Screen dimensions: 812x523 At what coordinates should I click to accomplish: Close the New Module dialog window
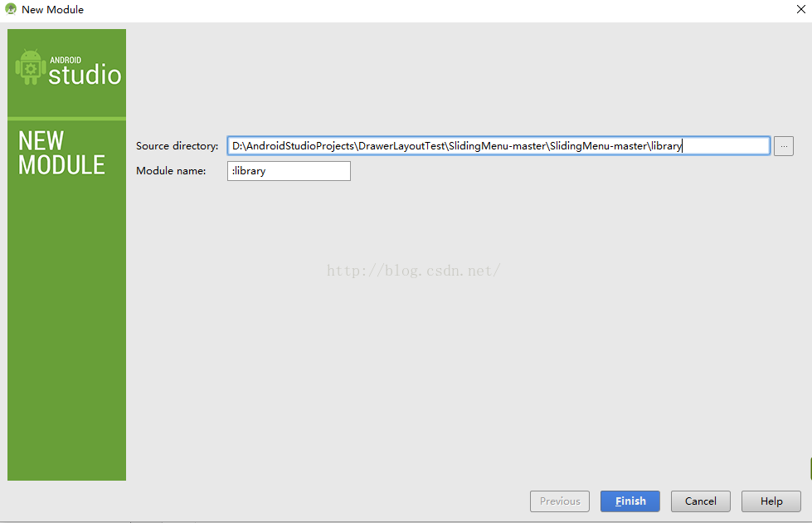click(x=800, y=9)
